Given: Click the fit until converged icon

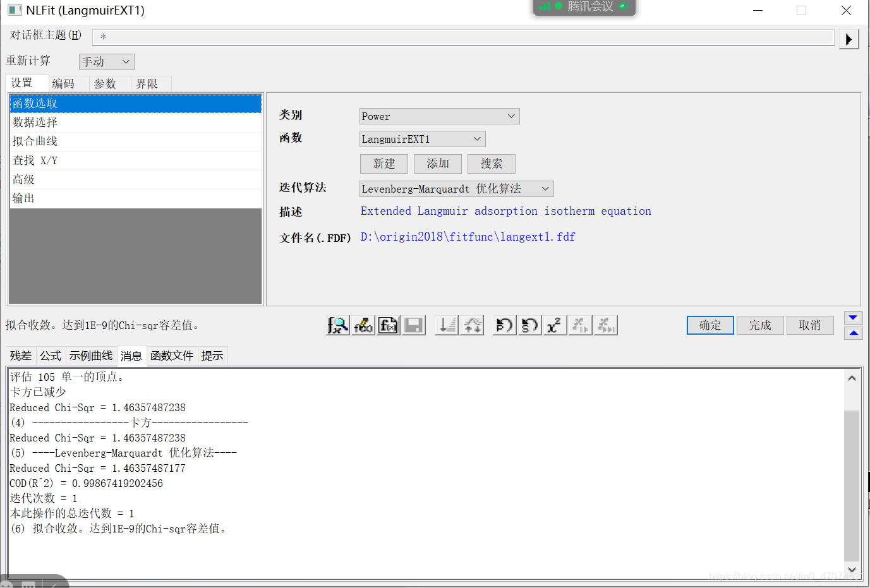Looking at the screenshot, I should pos(606,325).
